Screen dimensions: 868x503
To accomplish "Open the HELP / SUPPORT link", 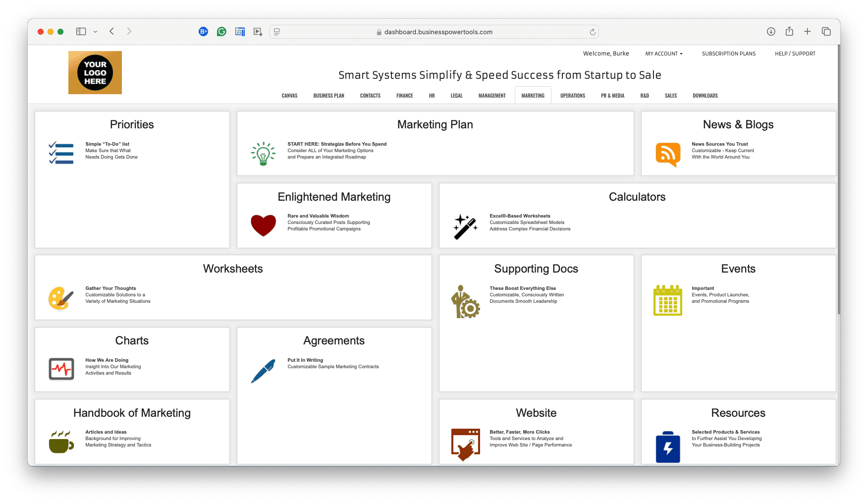I will [x=795, y=54].
